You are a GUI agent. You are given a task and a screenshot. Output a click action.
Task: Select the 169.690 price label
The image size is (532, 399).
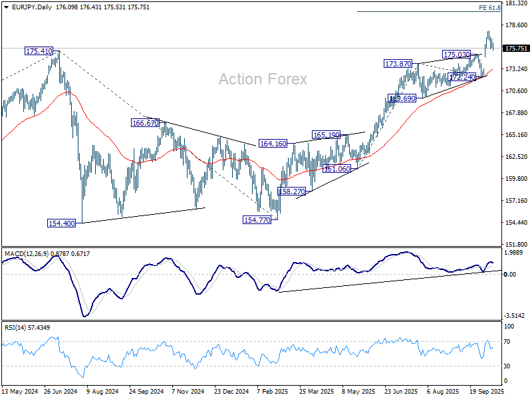pos(402,98)
